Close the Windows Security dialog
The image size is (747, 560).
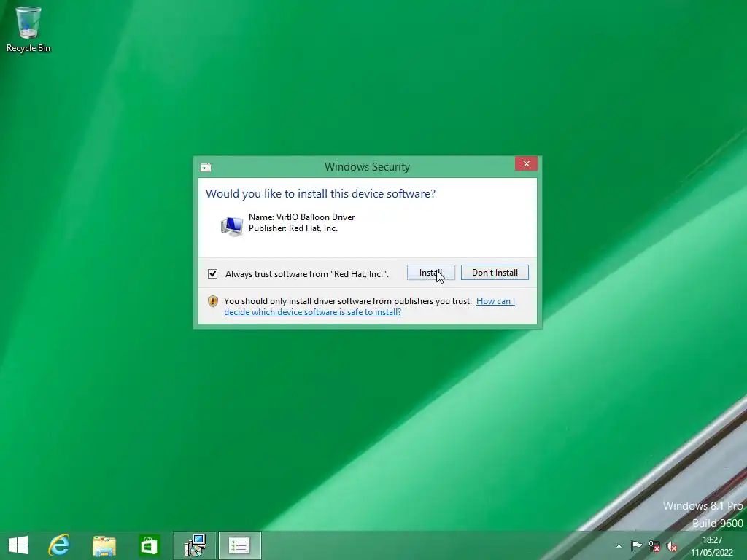(x=526, y=164)
